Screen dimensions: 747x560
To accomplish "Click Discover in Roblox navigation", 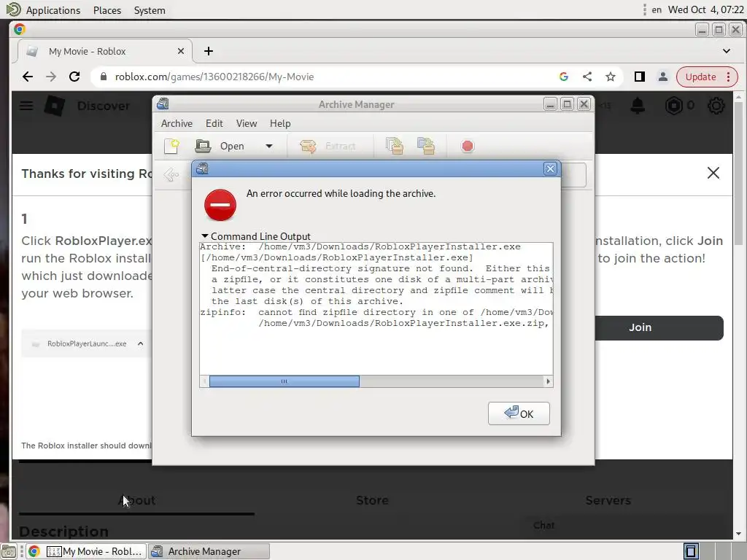I will coord(104,106).
